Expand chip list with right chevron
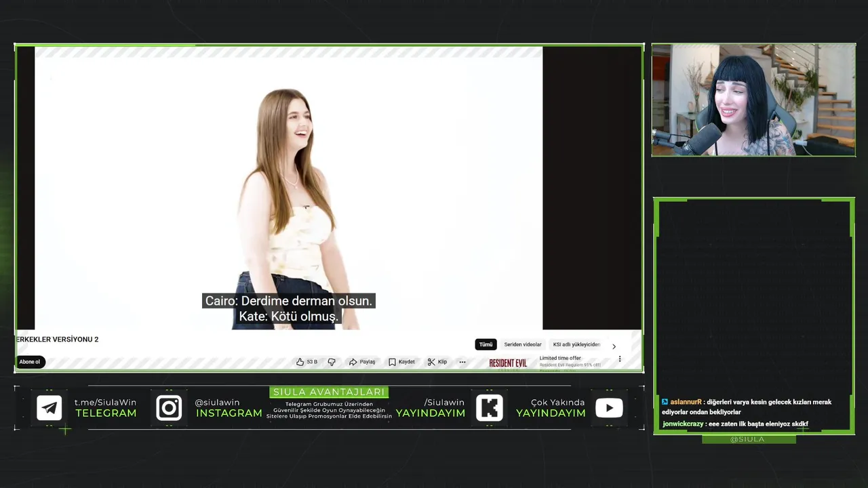This screenshot has width=868, height=488. pos(614,346)
